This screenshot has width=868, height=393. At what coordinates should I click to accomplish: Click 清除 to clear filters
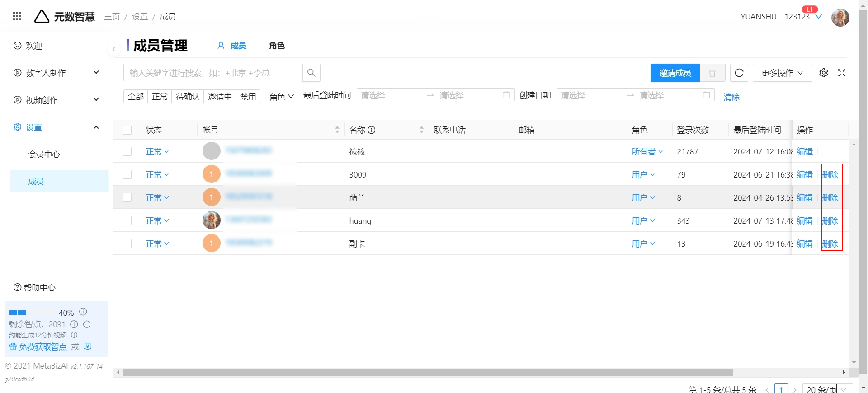(731, 97)
